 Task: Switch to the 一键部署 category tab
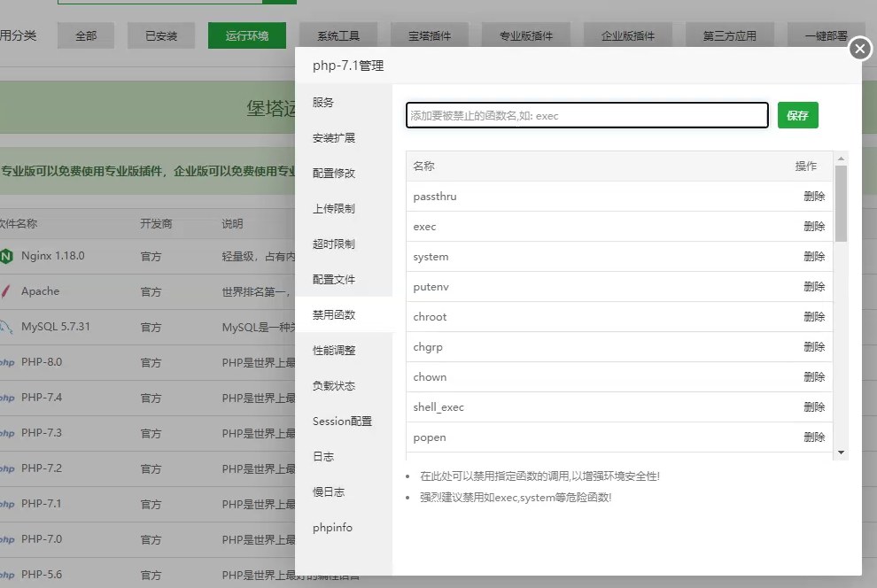827,35
